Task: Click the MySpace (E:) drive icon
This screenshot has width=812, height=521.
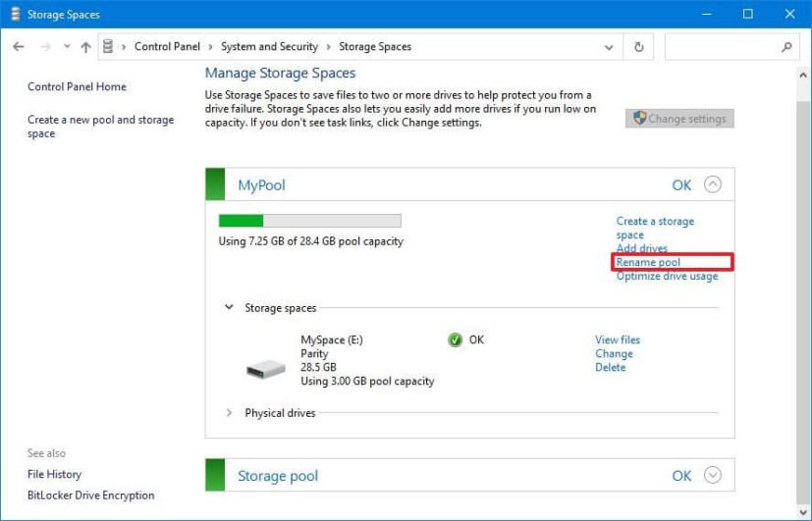Action: click(x=265, y=369)
